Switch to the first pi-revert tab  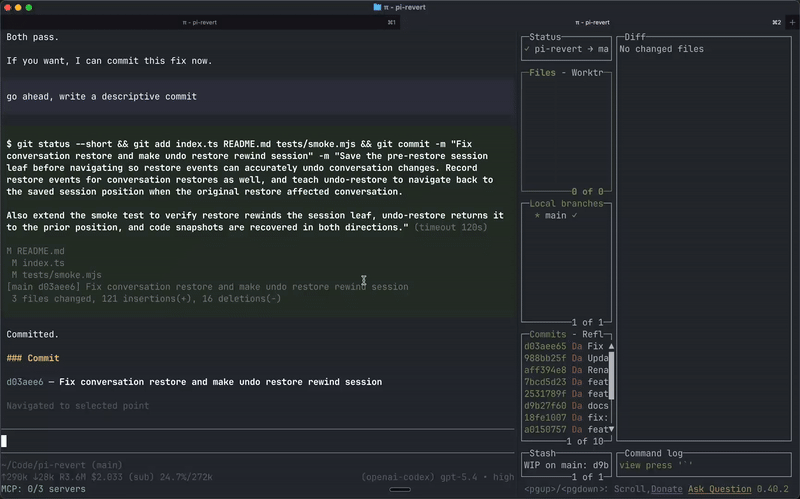click(200, 22)
